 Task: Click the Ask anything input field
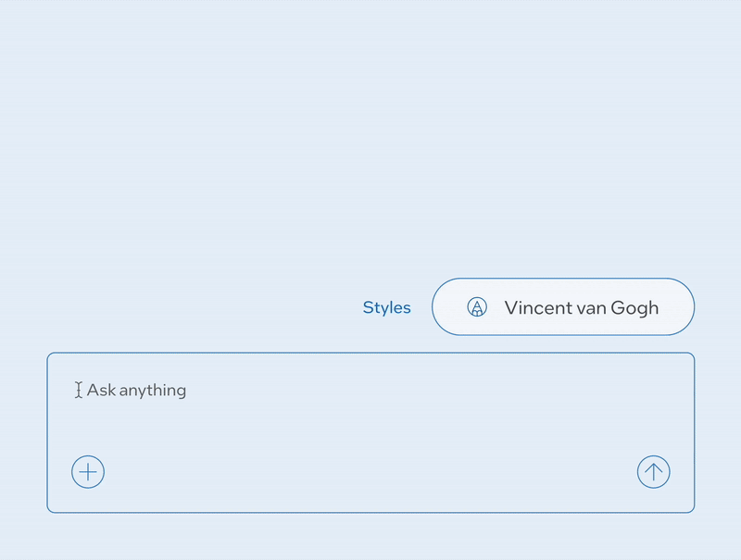[x=278, y=391]
